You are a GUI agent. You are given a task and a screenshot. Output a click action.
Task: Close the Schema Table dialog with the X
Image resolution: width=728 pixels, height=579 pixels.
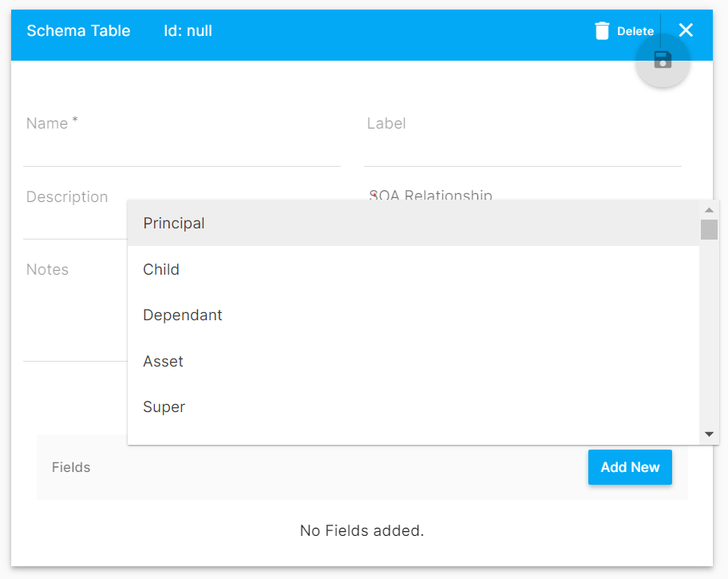coord(685,30)
